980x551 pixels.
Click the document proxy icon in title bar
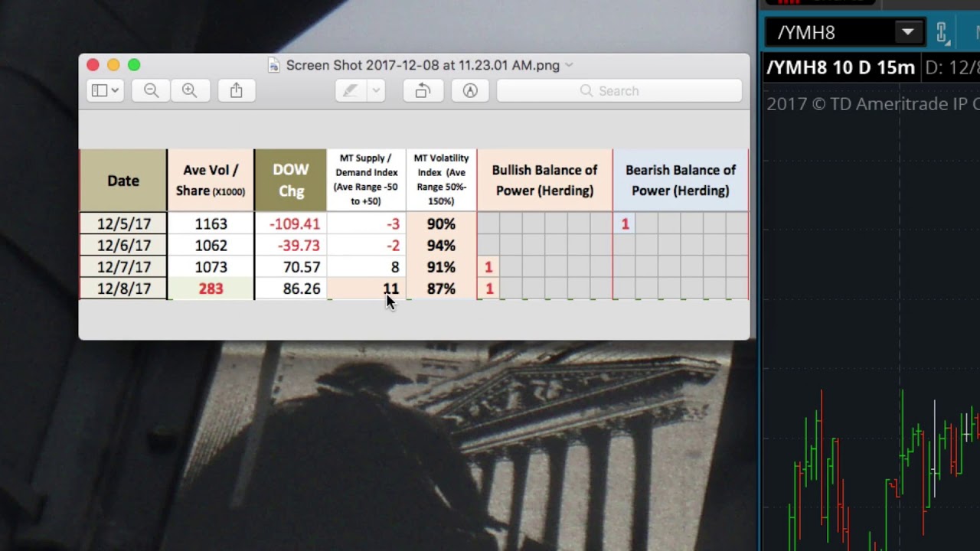pos(273,65)
